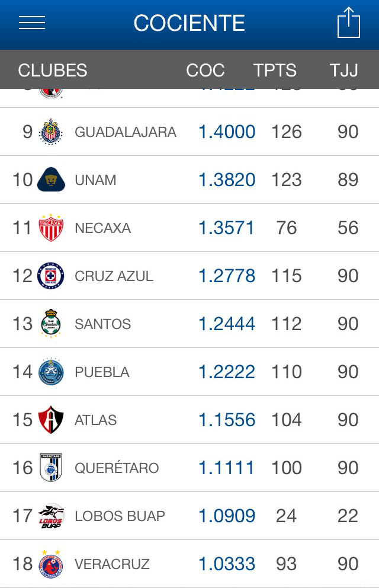Tap the TJJ column header
The image size is (379, 588).
click(344, 70)
